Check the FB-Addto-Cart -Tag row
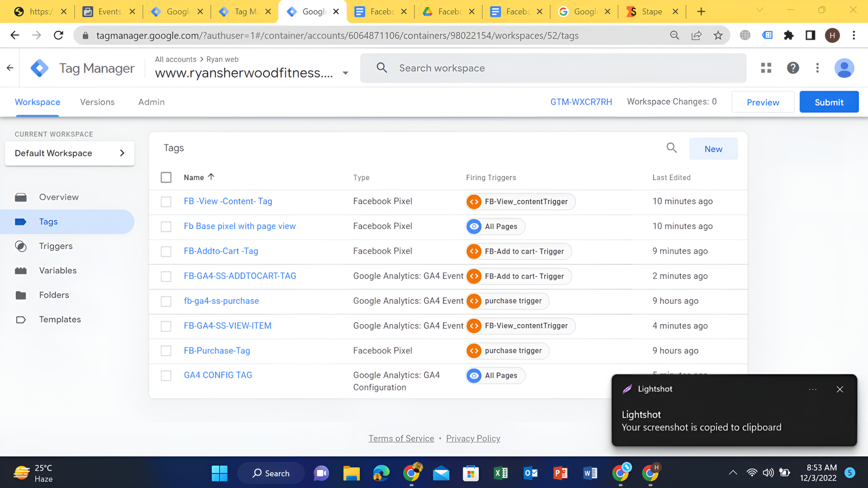The height and width of the screenshot is (488, 868). pyautogui.click(x=166, y=251)
